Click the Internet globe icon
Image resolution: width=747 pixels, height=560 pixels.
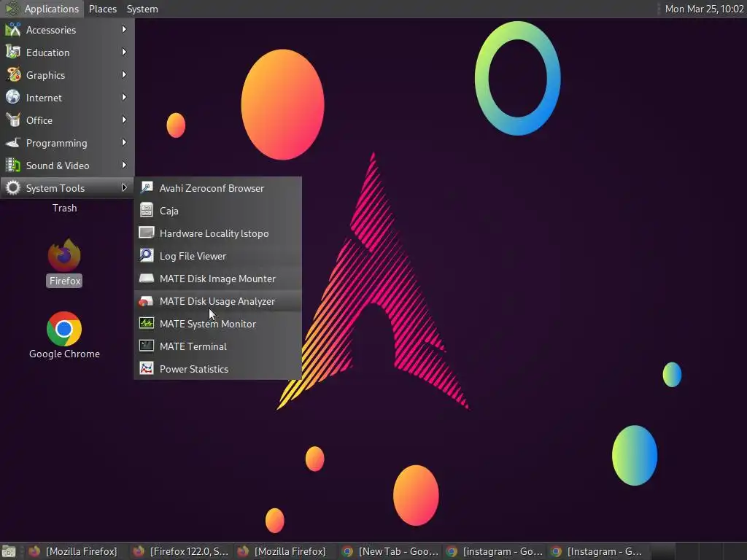13,98
